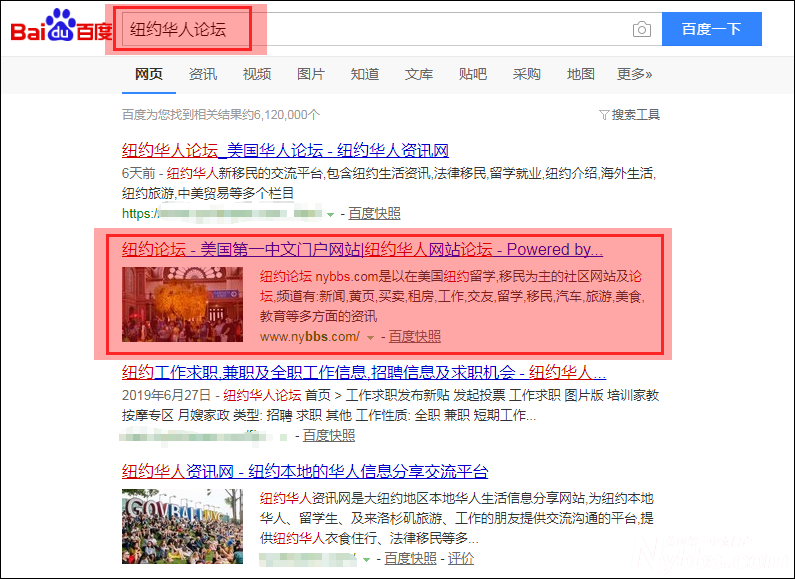This screenshot has width=795, height=579.
Task: Open the 地图 tab
Action: coord(581,75)
